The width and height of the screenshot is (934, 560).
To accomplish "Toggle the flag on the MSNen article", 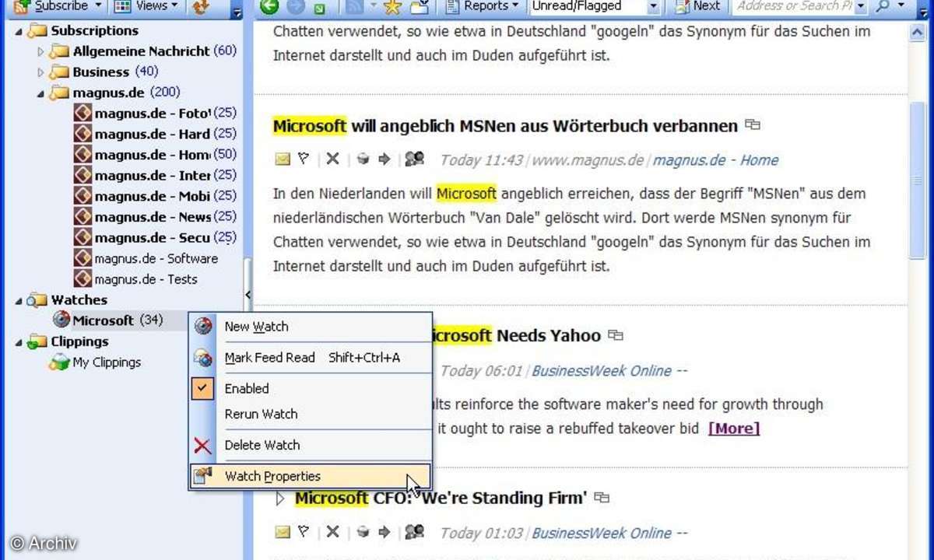I will pos(304,159).
